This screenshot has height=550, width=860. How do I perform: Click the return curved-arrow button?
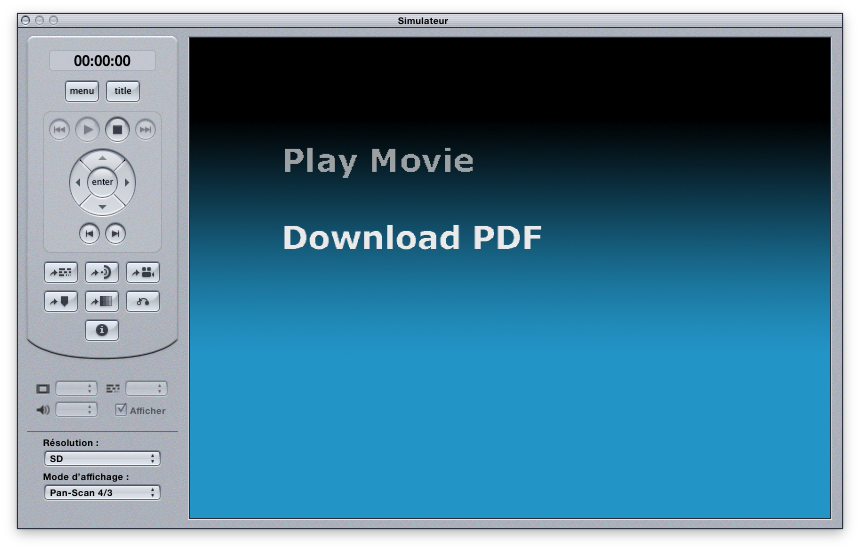point(143,301)
